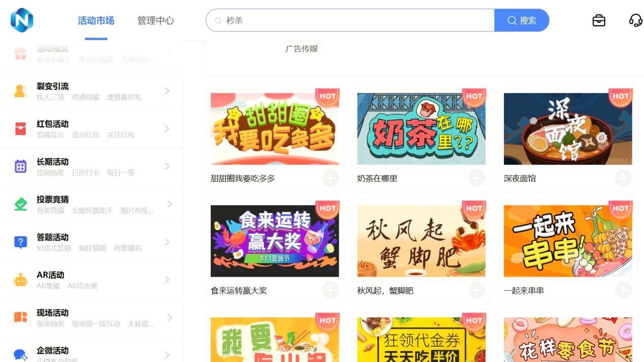The image size is (644, 362).
Task: Switch to the 管理中心 tab
Action: click(155, 21)
